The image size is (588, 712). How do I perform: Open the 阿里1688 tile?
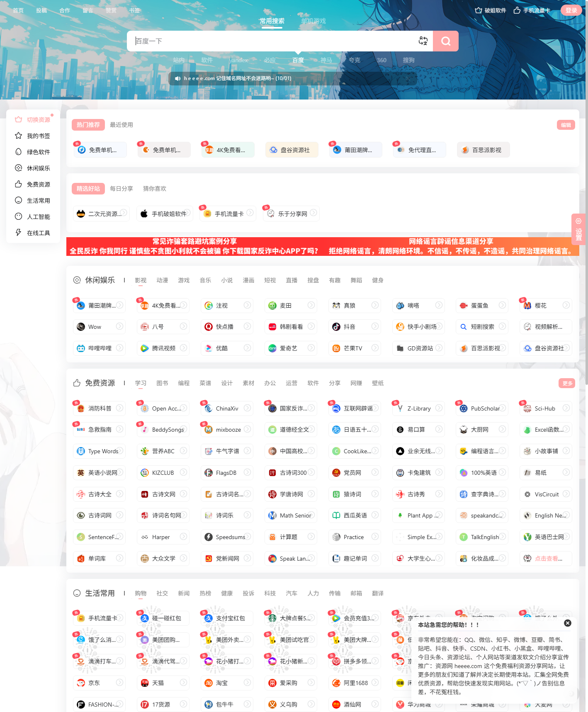[x=355, y=683]
